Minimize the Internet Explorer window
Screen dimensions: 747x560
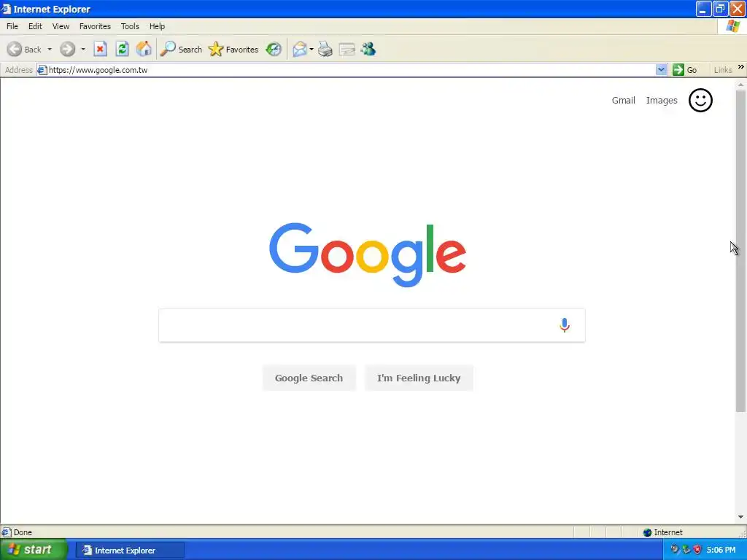point(703,9)
